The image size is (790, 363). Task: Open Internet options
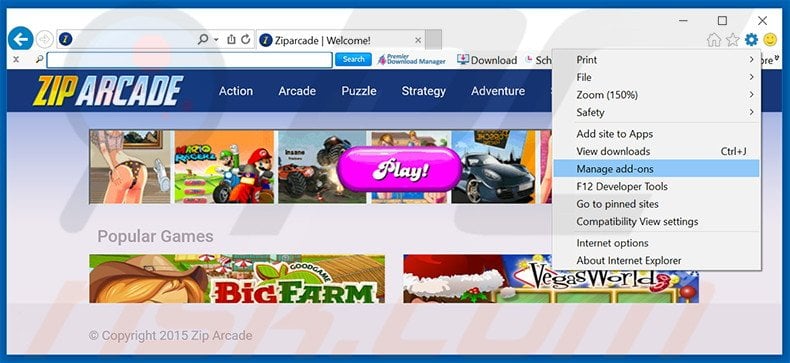pos(656,243)
